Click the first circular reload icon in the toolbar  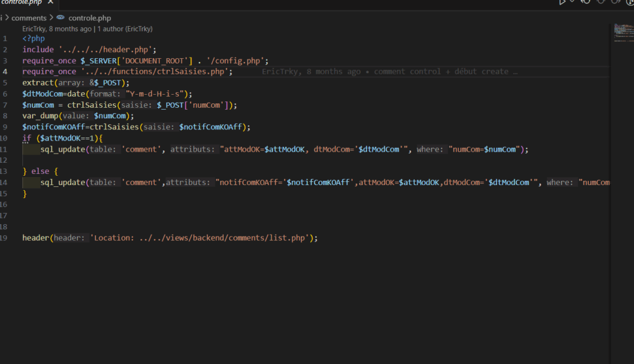(x=586, y=2)
